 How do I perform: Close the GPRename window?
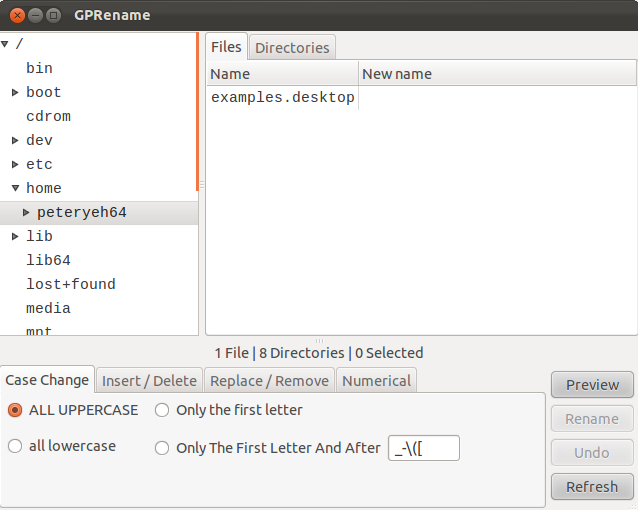(17, 15)
